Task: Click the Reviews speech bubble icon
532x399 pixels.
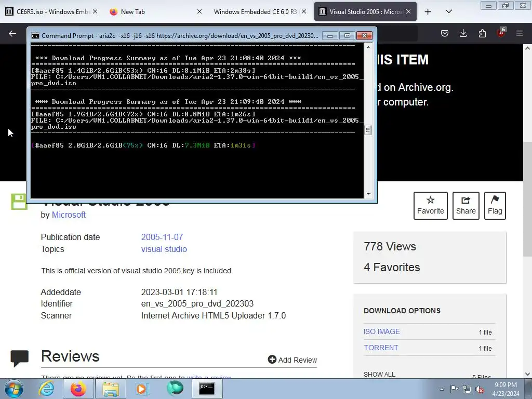Action: coord(19,358)
